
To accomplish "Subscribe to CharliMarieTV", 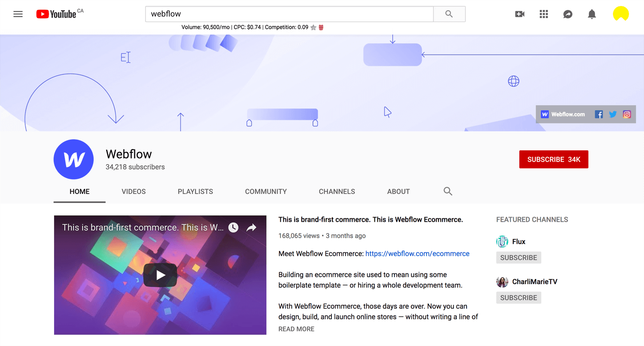I will click(x=519, y=297).
